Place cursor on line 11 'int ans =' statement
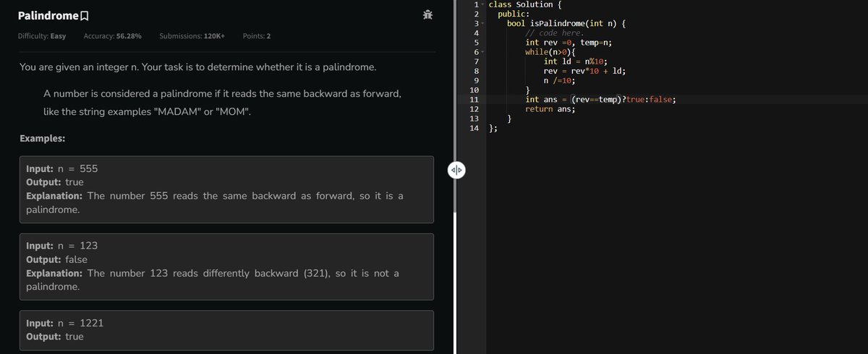This screenshot has height=354, width=868. point(600,100)
